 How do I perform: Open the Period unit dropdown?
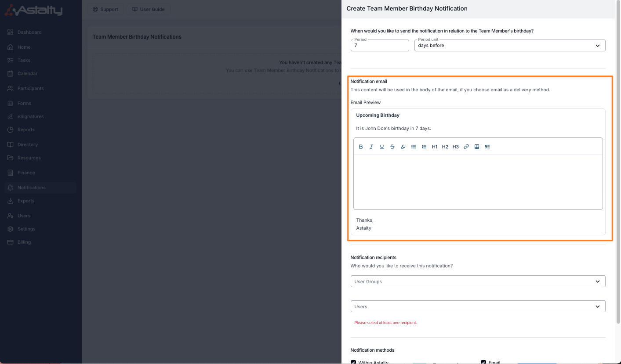pos(509,45)
